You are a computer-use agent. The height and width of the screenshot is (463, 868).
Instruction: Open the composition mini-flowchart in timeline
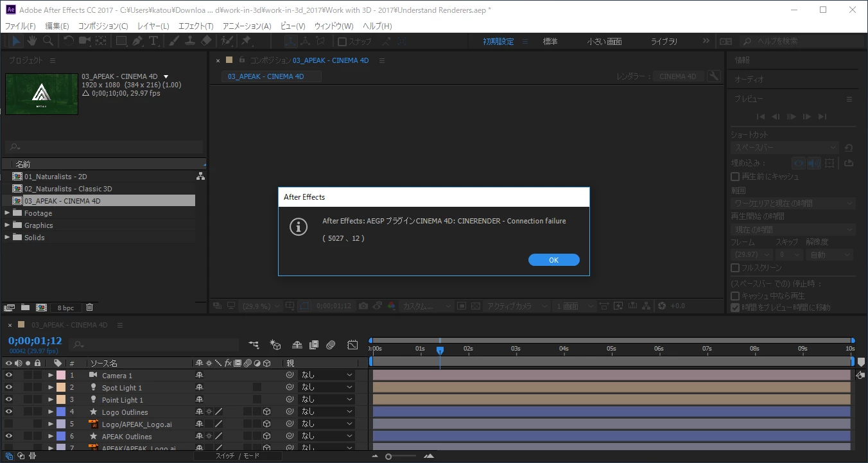click(x=254, y=345)
